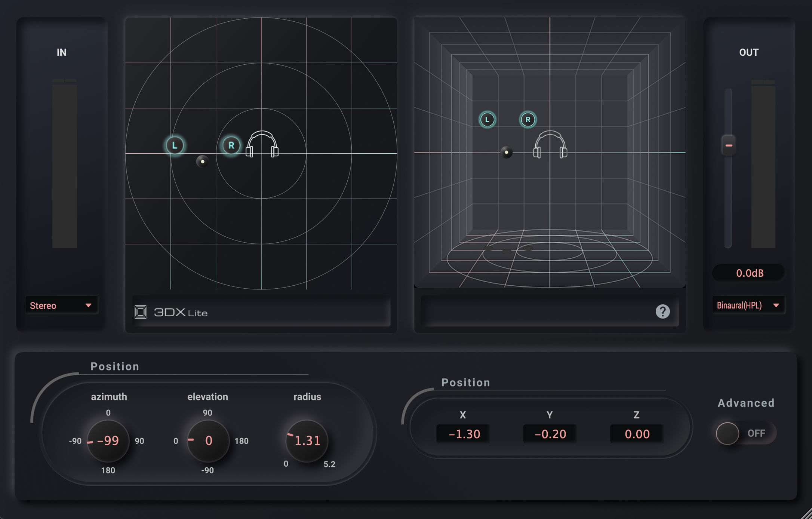
Task: Click the center source dot in top-down view
Action: 203,162
